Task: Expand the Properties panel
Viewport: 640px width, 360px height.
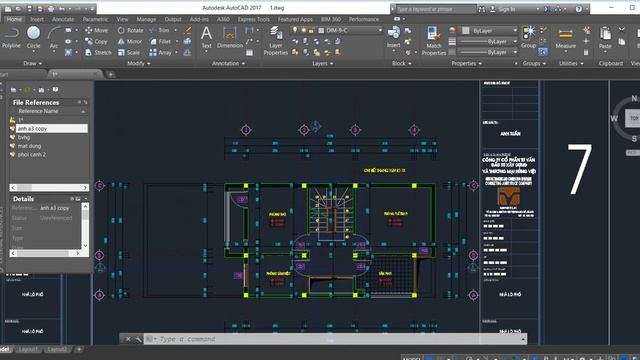Action: click(467, 63)
